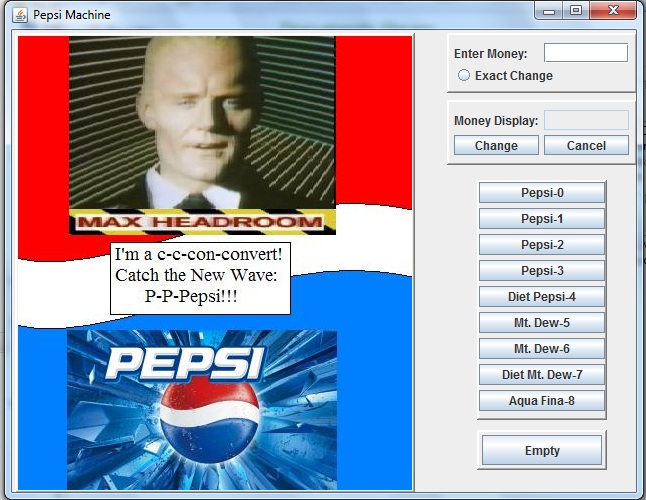The image size is (646, 500).
Task: Pick the Aqua Fina-8 button
Action: 542,400
